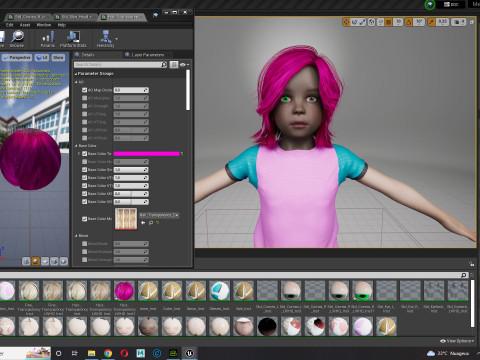Viewport: 480px width, 360px height.
Task: Maximize the character viewport with the corner icon
Action: 472,22
